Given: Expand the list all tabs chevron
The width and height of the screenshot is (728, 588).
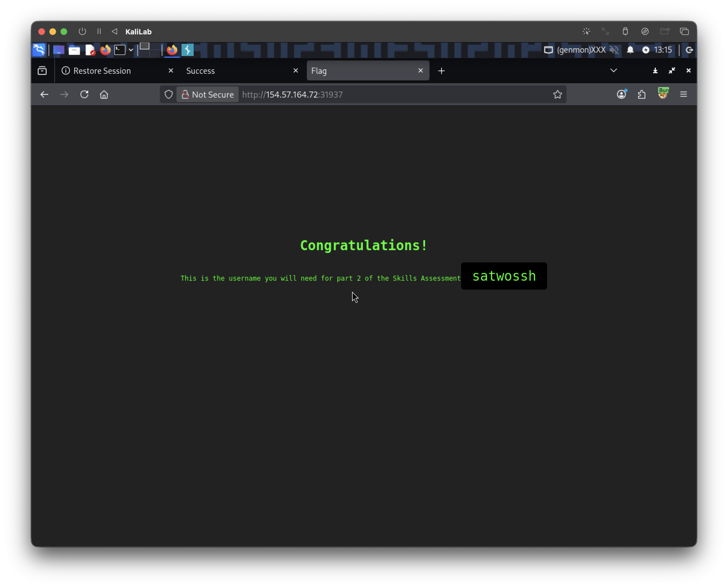Looking at the screenshot, I should tap(613, 70).
